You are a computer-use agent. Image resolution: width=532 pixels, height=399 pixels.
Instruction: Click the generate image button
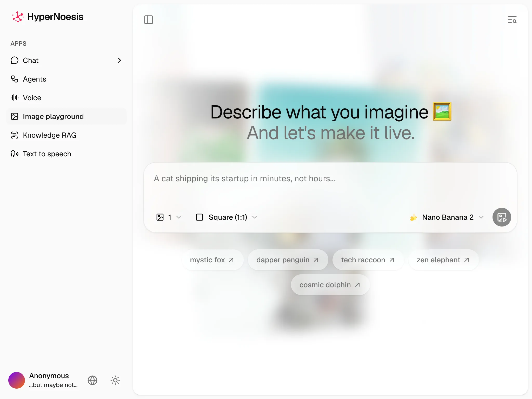(502, 217)
